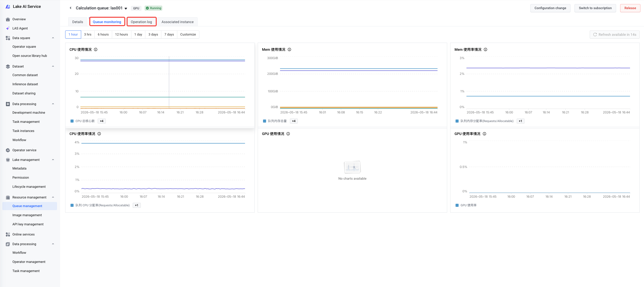The width and height of the screenshot is (644, 287).
Task: Collapse the Resource management section
Action: [53, 197]
